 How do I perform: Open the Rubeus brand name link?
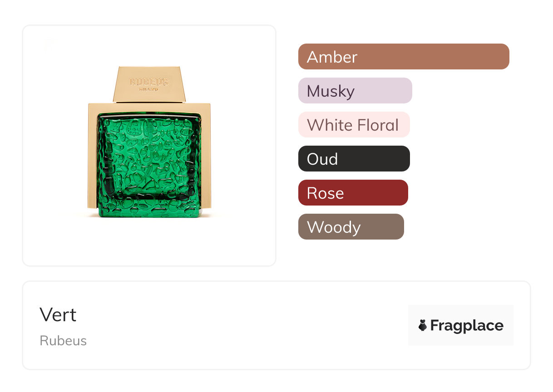coord(63,341)
